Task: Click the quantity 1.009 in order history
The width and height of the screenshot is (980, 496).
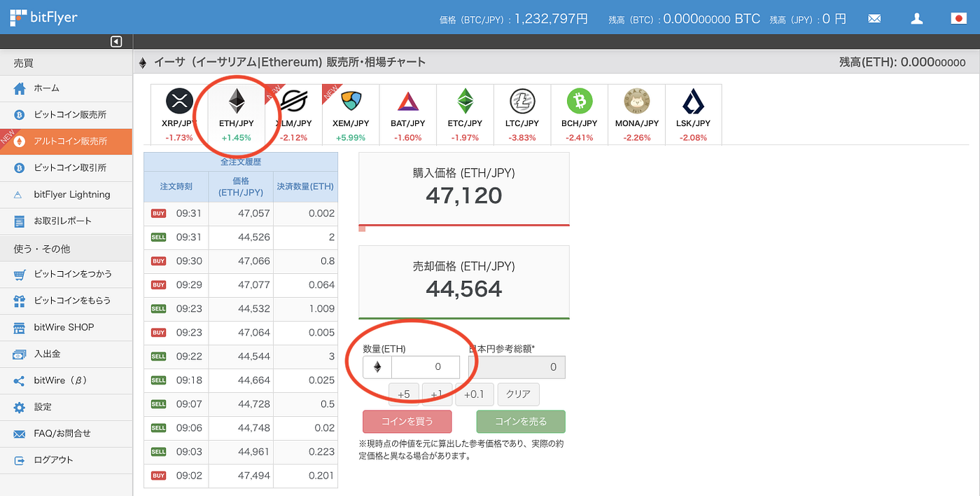Action: click(322, 309)
